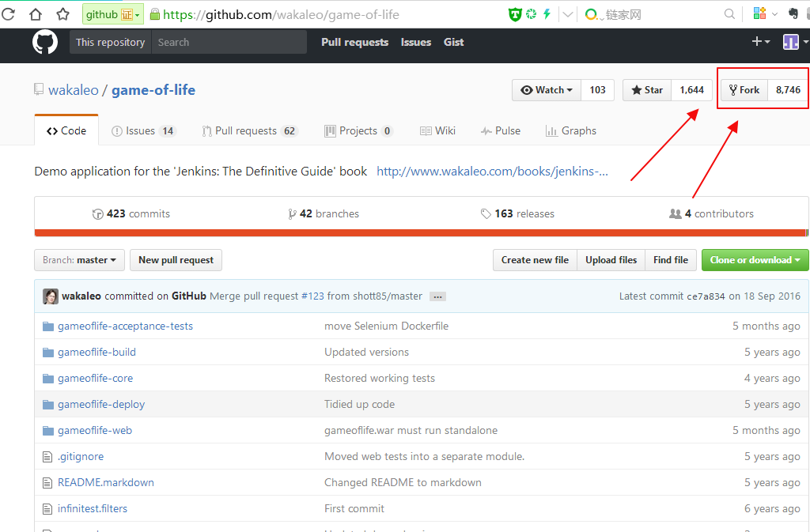Image resolution: width=810 pixels, height=532 pixels.
Task: View the 1,644 stargazers count
Action: point(691,90)
